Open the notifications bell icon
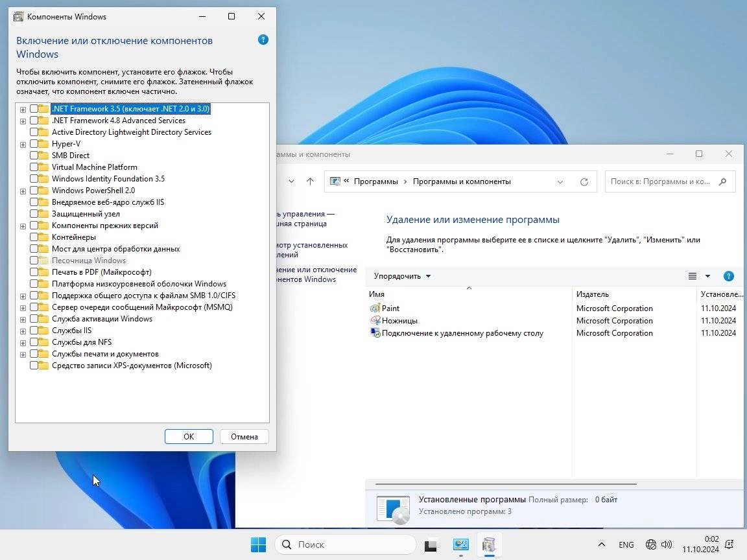 coord(729,544)
